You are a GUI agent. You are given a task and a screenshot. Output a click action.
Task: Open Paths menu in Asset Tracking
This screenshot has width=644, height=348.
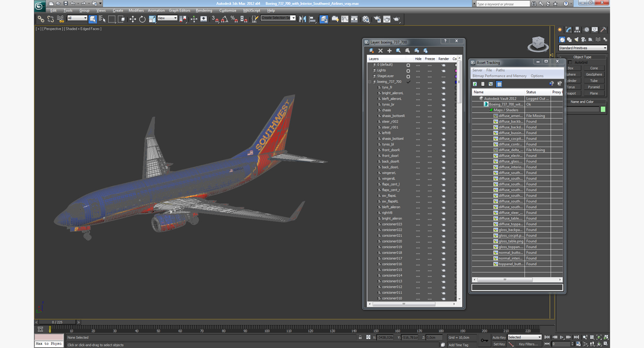pos(500,70)
